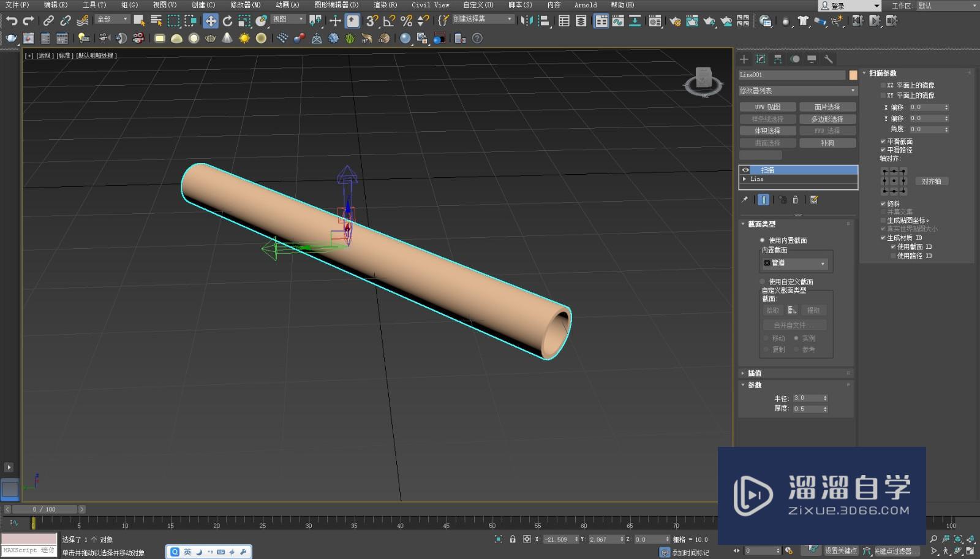Uncheck 平滑截面 checkbox
Screen dimensions: 980x559
click(883, 141)
